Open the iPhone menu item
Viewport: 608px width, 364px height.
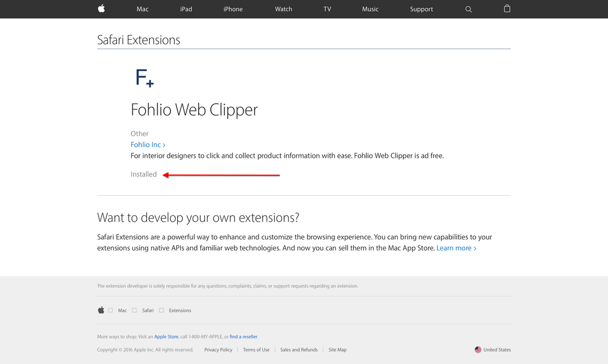(x=233, y=9)
